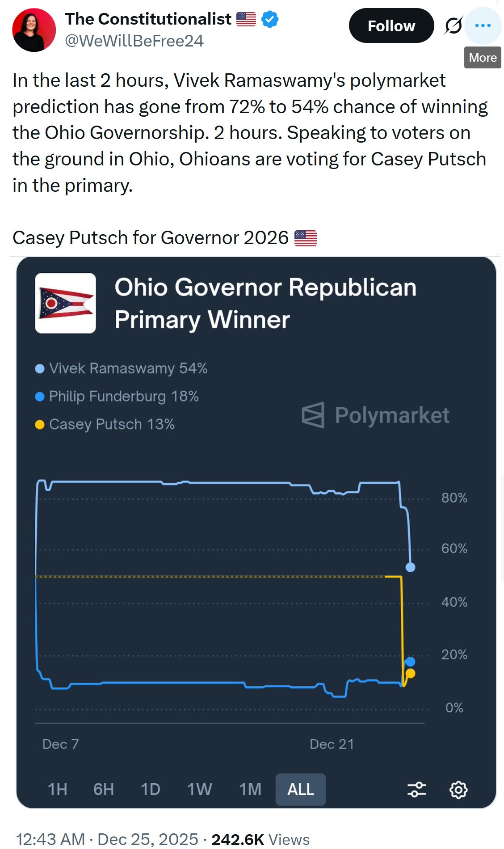The image size is (504, 849).
Task: Follow The Constitutionalist account
Action: (391, 26)
